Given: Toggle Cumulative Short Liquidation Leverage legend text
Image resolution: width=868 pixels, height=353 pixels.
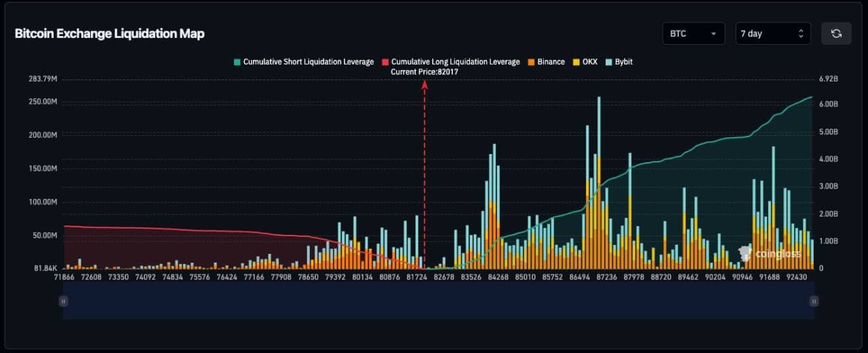Looking at the screenshot, I should (x=308, y=62).
